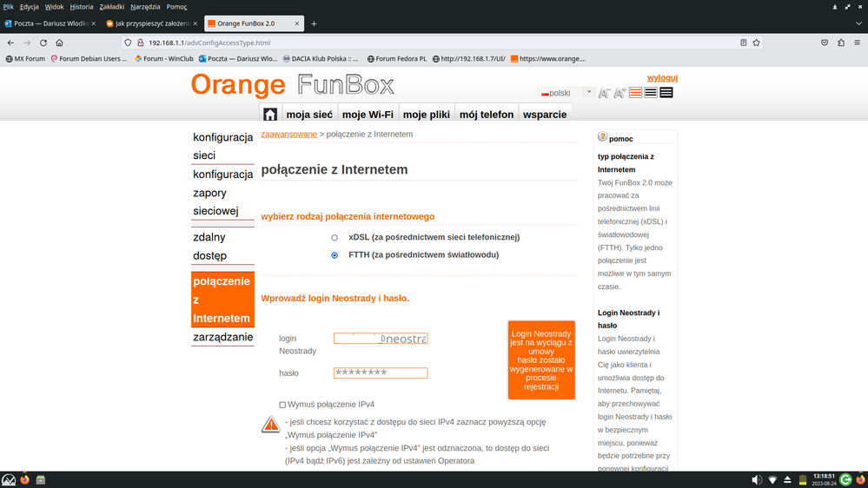Reload the current page
The height and width of the screenshot is (488, 868).
pyautogui.click(x=43, y=43)
